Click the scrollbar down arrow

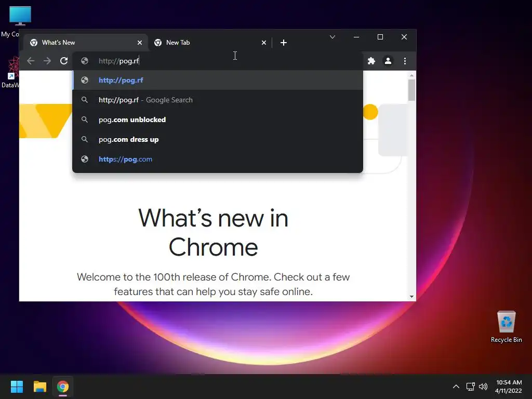411,297
